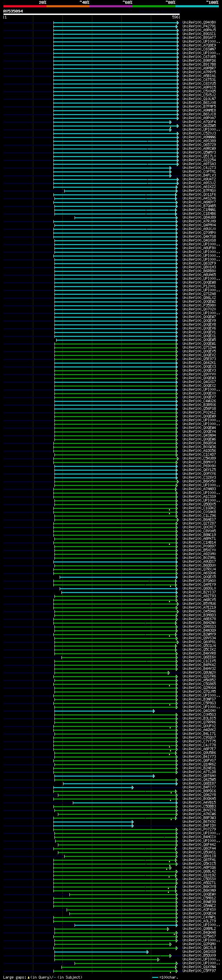Image resolution: width=222 pixels, height=980 pixels.
Task: Click label UniRef100_Q75AS7
Action: click(199, 936)
